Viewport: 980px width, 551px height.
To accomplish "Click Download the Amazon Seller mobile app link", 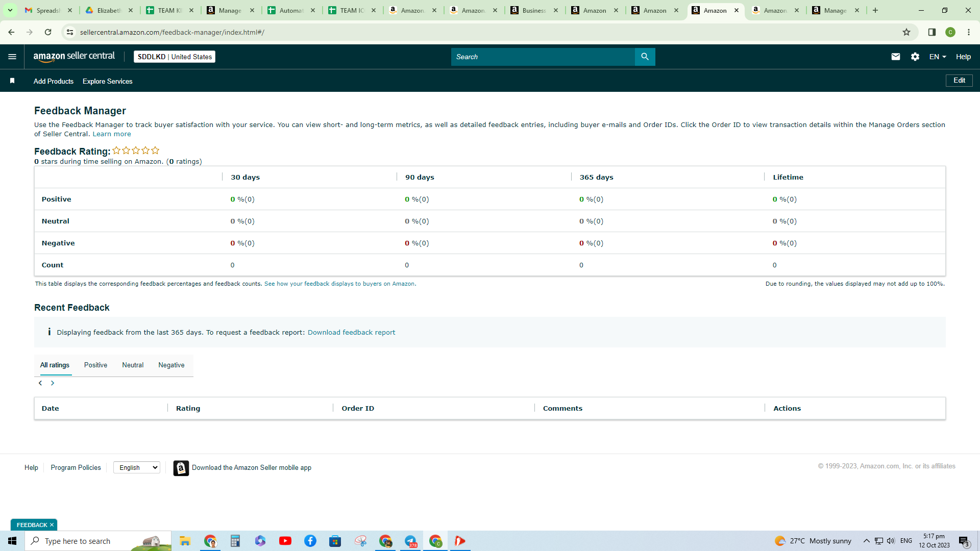I will coord(252,468).
